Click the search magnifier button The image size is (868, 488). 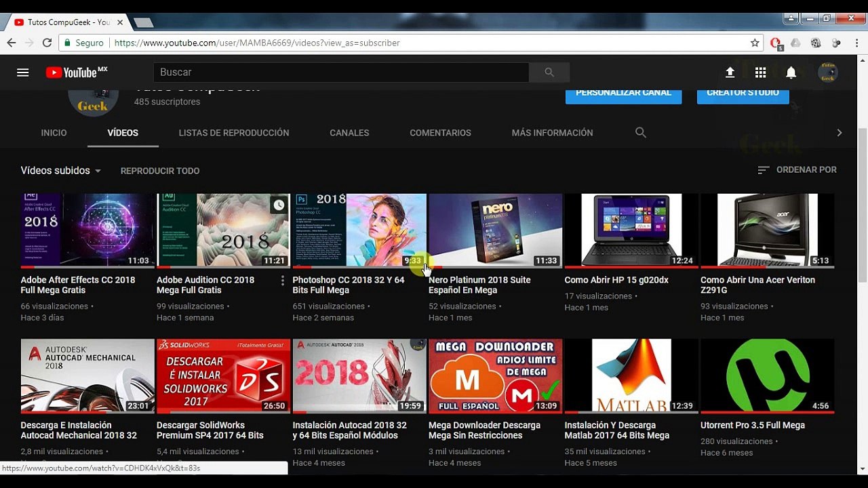tap(549, 73)
